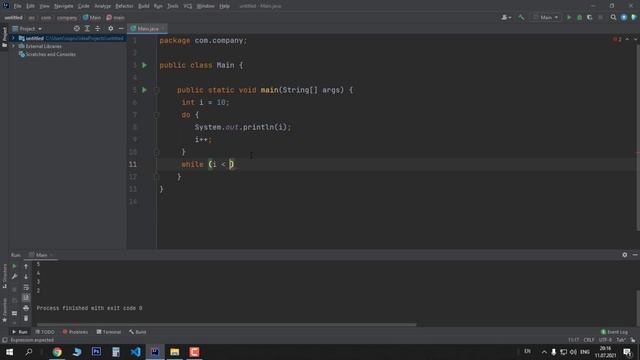
Task: Open the Analyze menu
Action: click(x=102, y=6)
